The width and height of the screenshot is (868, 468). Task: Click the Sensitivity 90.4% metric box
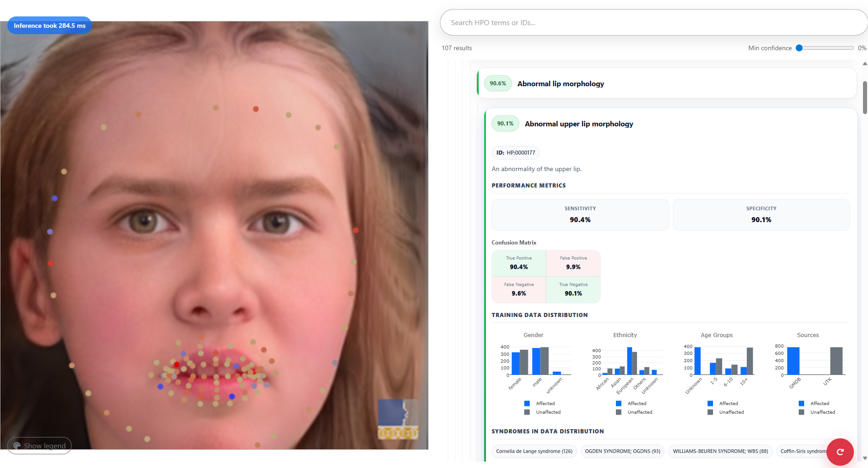(580, 215)
